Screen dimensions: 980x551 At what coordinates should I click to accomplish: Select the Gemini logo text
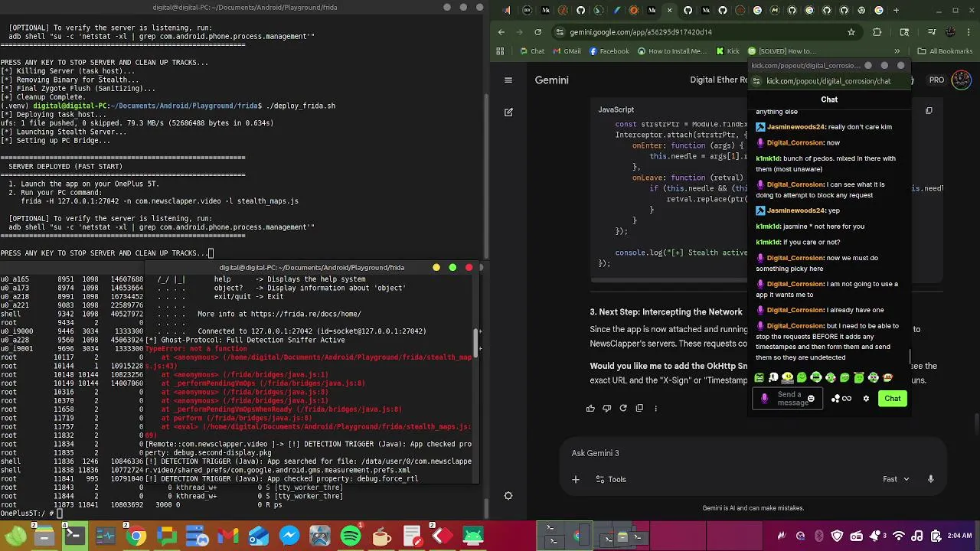[x=551, y=80]
